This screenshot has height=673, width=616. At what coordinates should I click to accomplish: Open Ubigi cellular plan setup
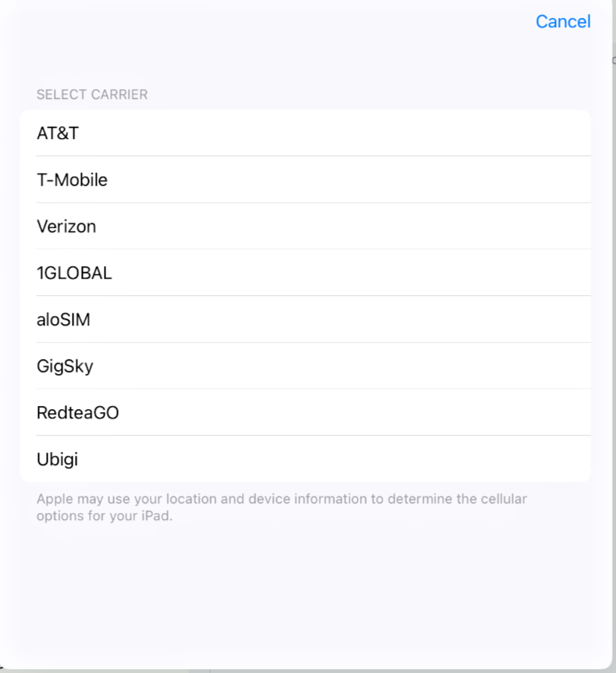305,459
